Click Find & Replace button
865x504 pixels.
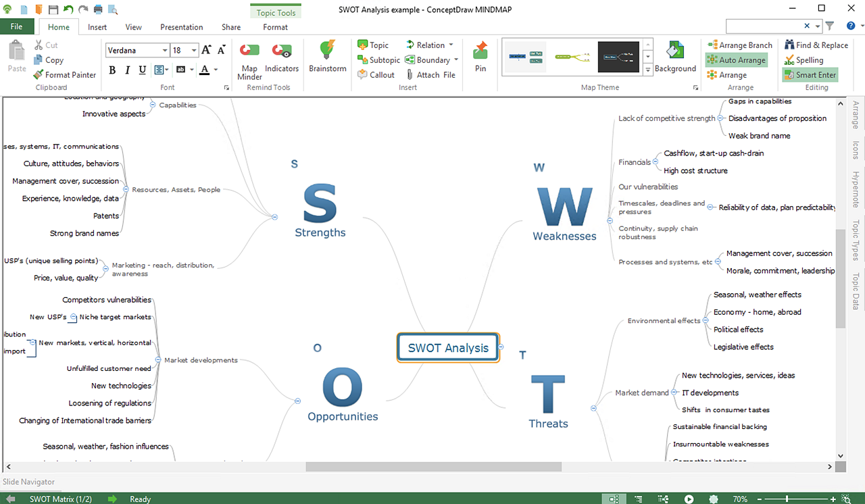point(816,45)
